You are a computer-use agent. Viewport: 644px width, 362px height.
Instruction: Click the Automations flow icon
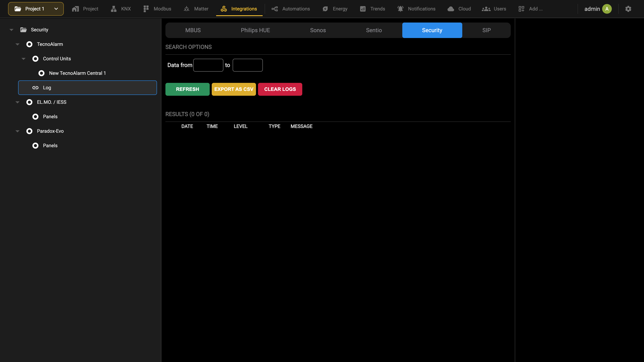pos(275,9)
